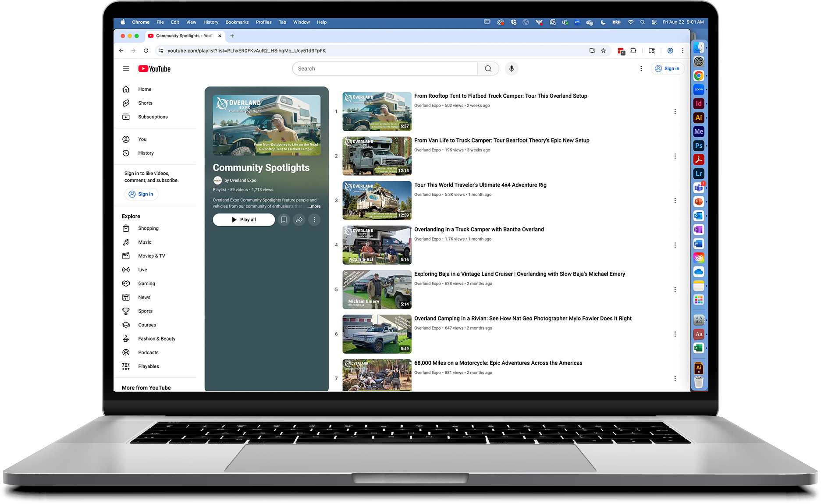Save the playlist with bookmark icon
Screen dimensions: 821x504
pyautogui.click(x=284, y=220)
